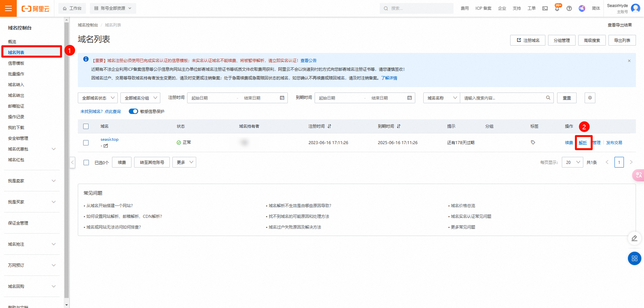Viewport: 644px width, 308px height.
Task: Open 信息模板 from the sidebar
Action: (16, 63)
